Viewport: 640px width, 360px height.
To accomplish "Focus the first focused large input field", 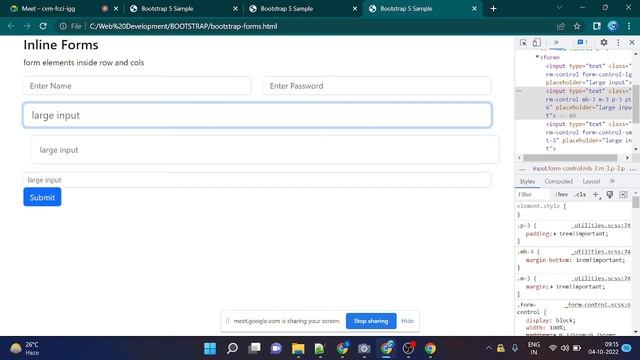I will click(257, 115).
